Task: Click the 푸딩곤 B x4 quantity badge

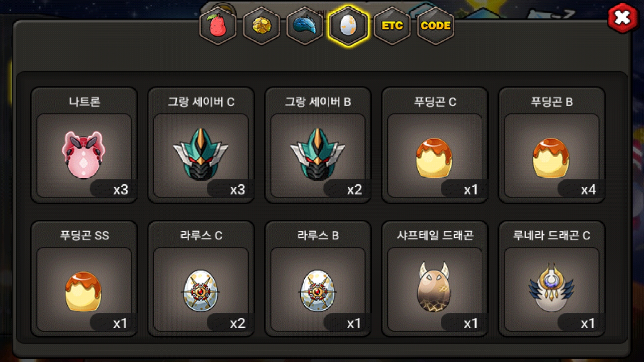Action: [581, 189]
